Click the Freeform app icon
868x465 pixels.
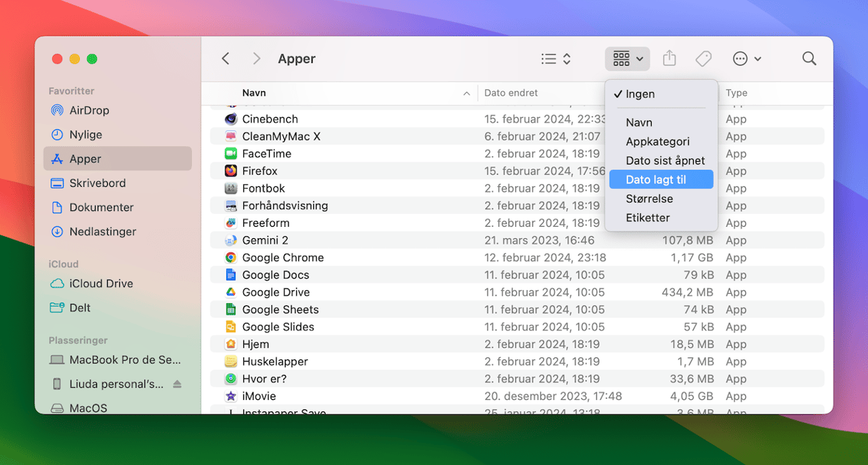tap(231, 223)
